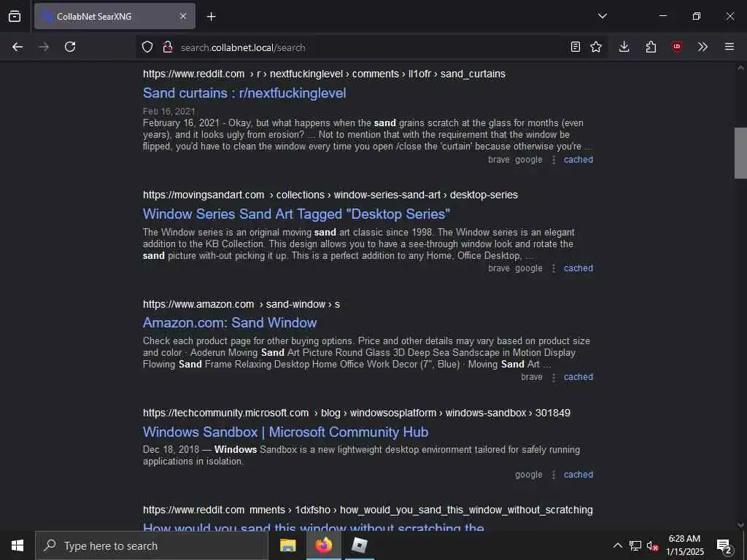Viewport: 747px width, 560px height.
Task: Focus the address bar URL field
Action: tap(371, 47)
